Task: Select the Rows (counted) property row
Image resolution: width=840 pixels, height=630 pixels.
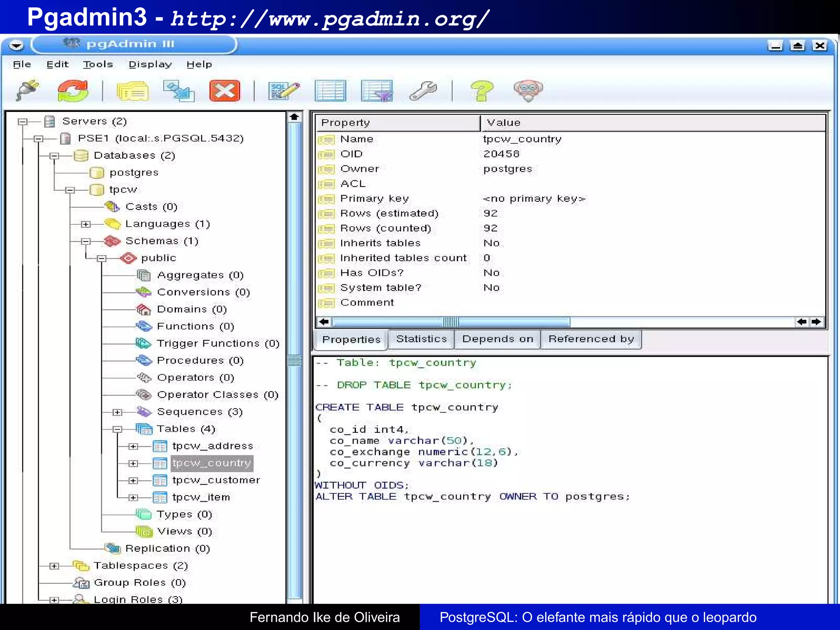Action: (571, 228)
